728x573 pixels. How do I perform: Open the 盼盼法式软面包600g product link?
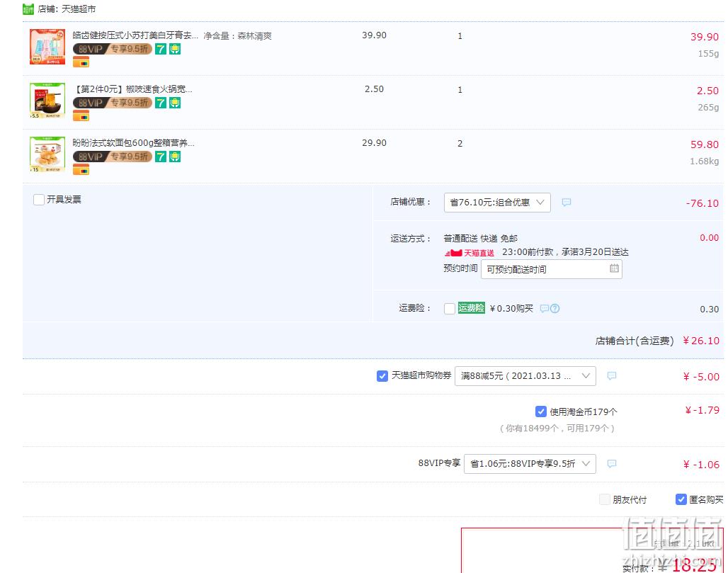point(133,143)
